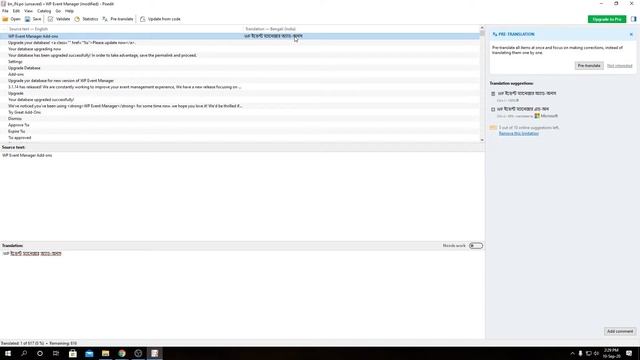Sort by the Source text — English column header
Screen dimensions: 640x360
pos(122,29)
